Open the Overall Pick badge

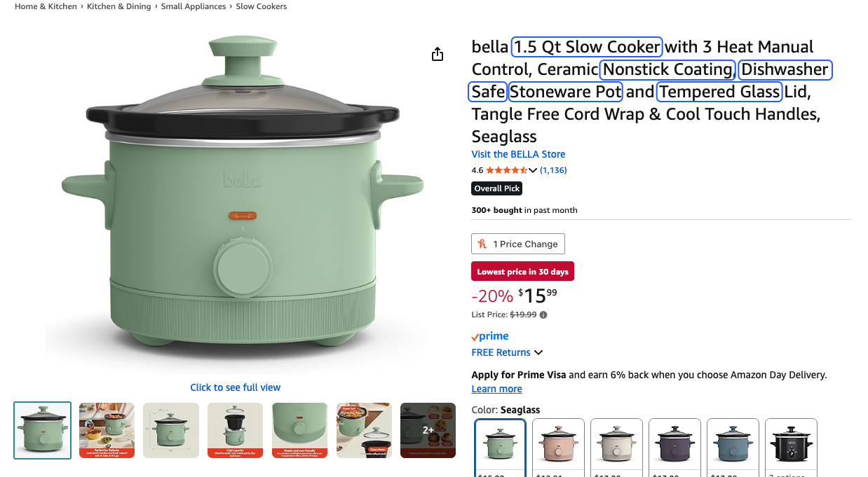497,188
